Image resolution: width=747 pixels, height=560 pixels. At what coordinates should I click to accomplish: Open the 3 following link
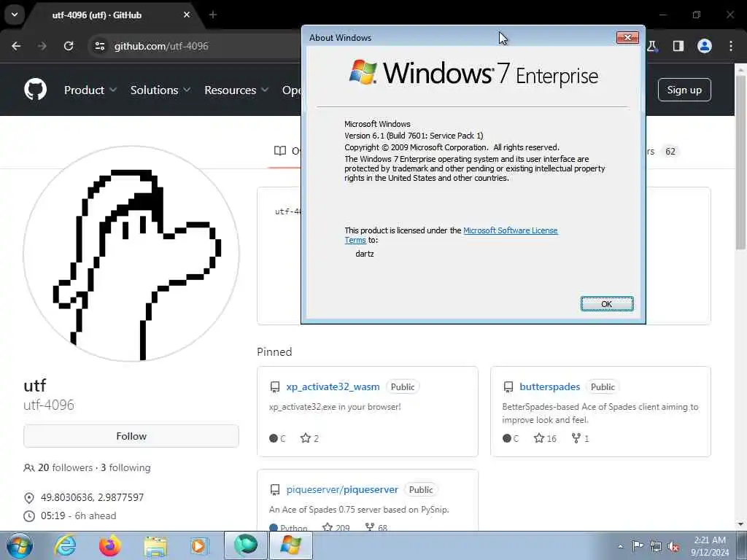click(x=125, y=467)
